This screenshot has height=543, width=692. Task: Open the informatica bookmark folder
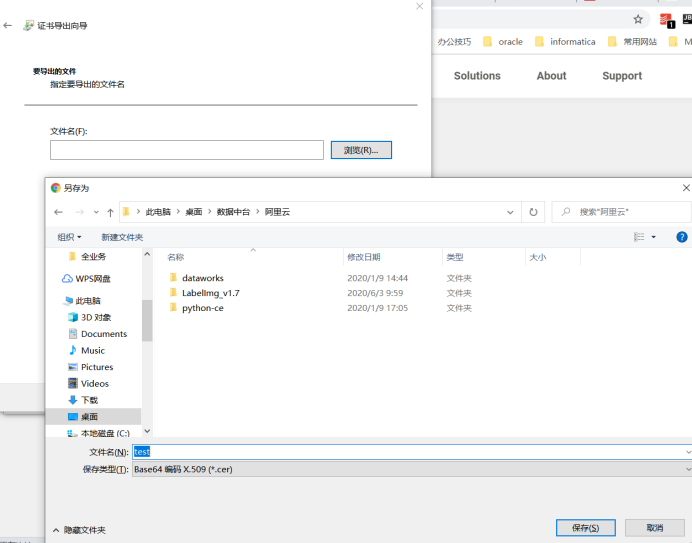[565, 41]
